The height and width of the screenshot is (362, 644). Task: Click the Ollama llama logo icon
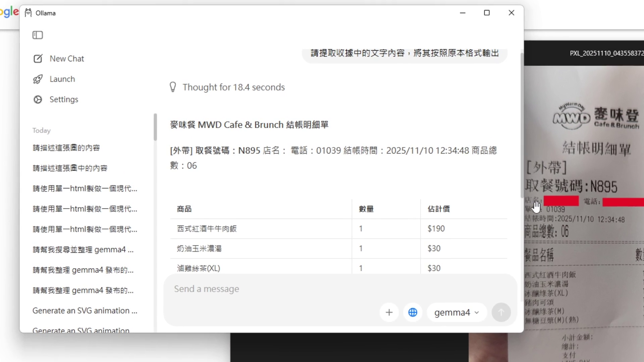click(28, 13)
